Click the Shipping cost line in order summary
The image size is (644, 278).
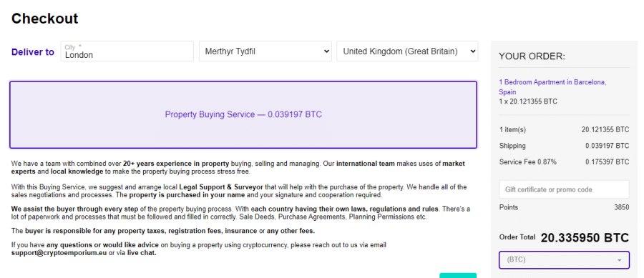click(564, 146)
